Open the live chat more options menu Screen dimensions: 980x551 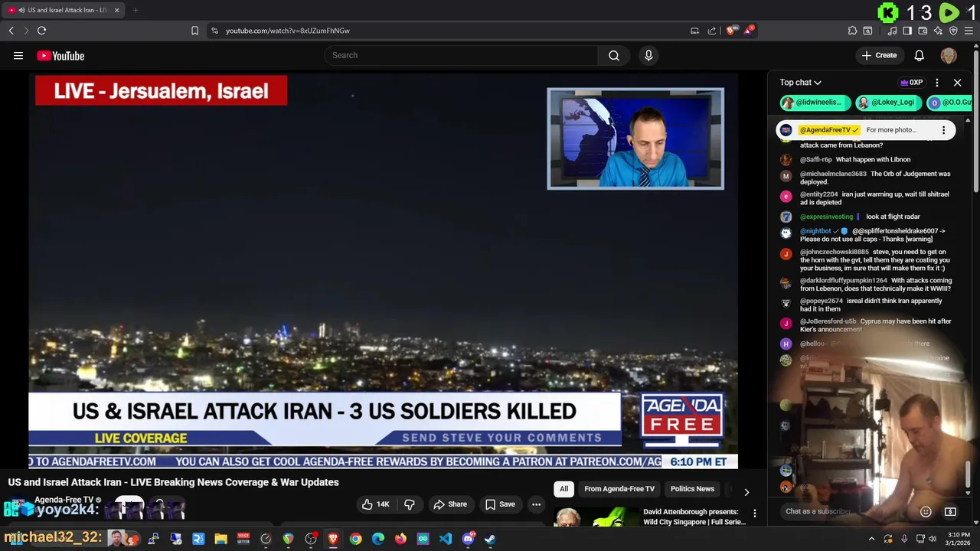click(x=937, y=83)
